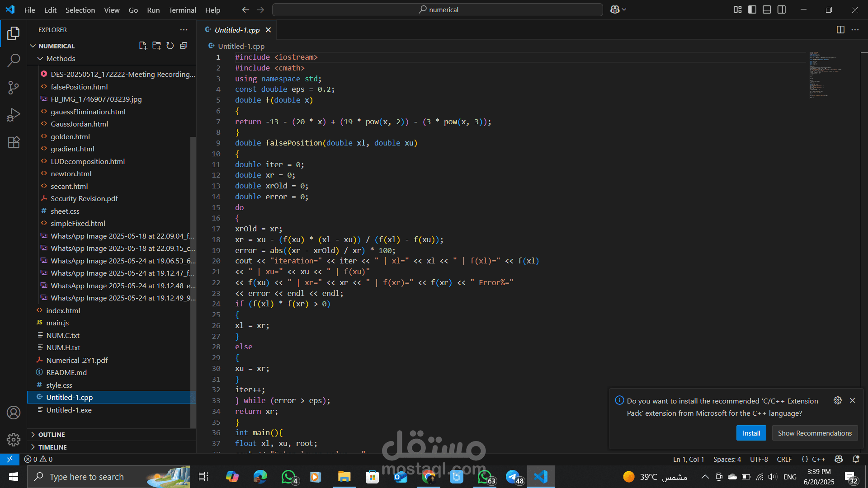Image resolution: width=868 pixels, height=488 pixels.
Task: Collapse all folders in Explorer
Action: tap(184, 46)
